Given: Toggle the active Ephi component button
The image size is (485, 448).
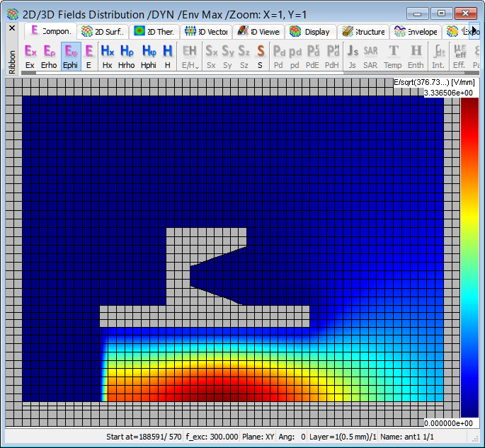Looking at the screenshot, I should tap(70, 52).
